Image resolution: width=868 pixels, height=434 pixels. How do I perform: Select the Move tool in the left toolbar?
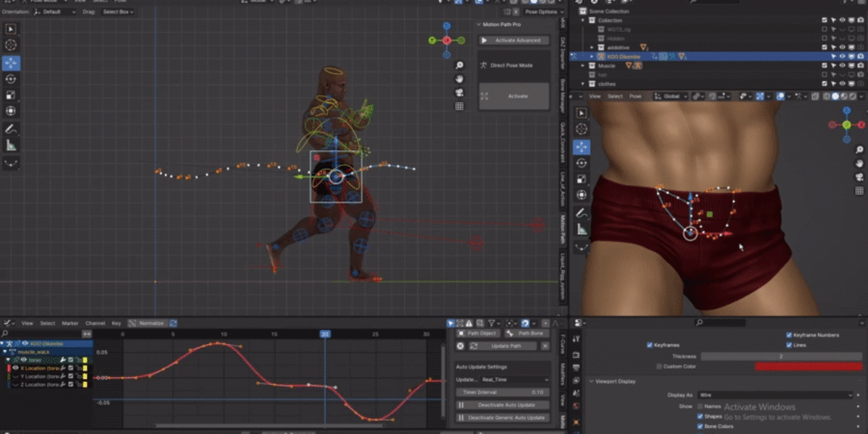[9, 59]
